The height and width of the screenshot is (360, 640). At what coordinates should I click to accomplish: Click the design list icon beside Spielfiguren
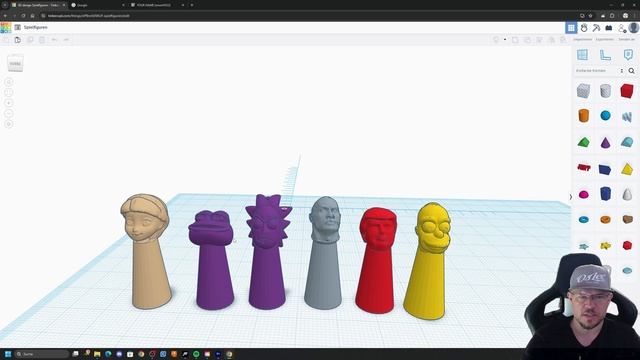point(18,27)
